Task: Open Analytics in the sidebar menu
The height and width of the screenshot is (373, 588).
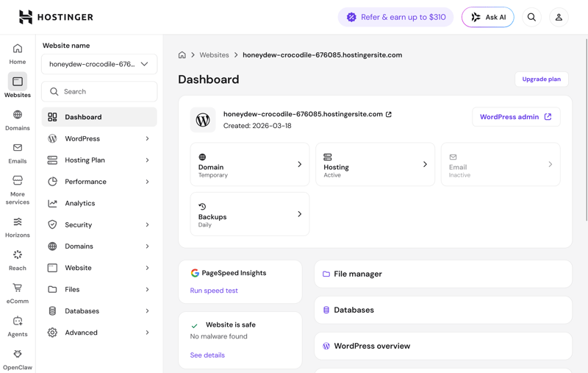Action: tap(99, 203)
